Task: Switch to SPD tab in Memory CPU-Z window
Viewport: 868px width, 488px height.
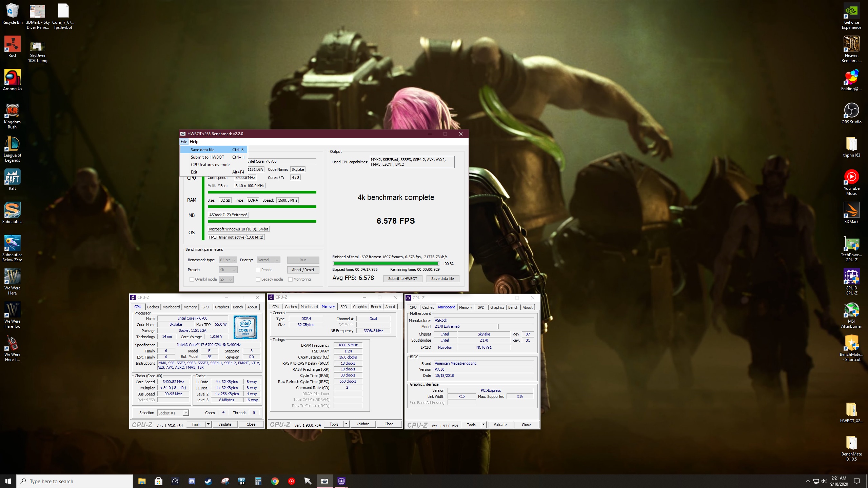Action: [x=343, y=307]
